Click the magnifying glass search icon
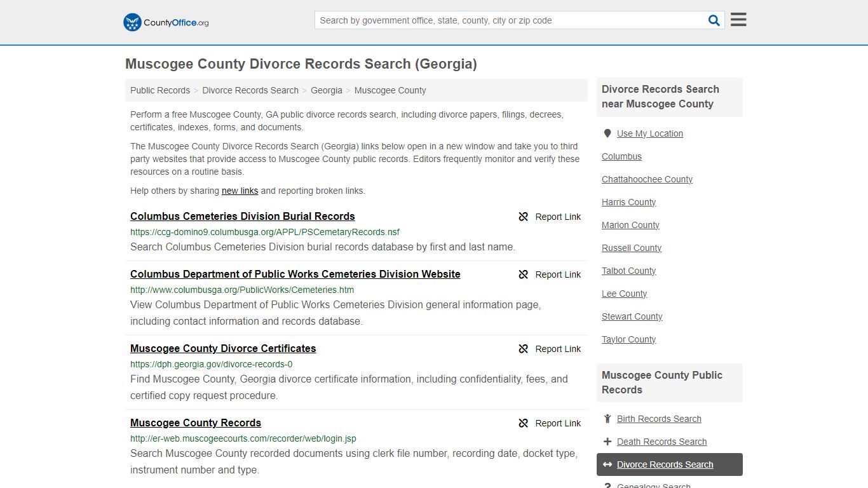Viewport: 868px width, 488px height. click(714, 20)
